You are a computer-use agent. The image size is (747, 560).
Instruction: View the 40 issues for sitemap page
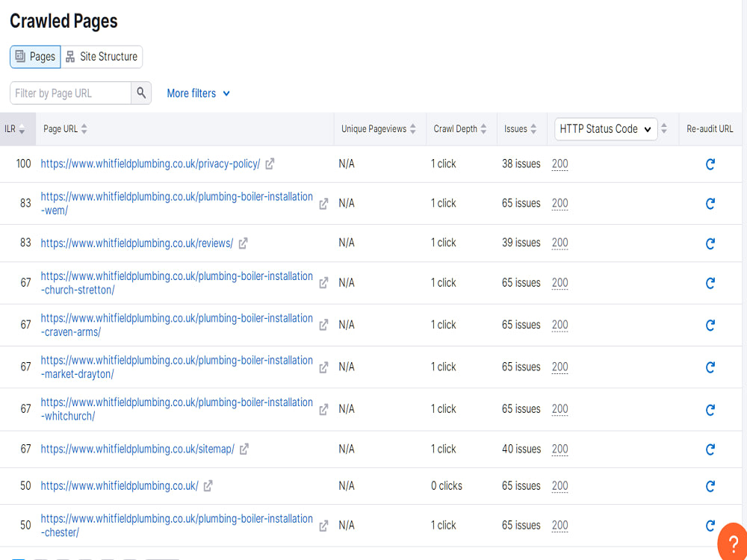[521, 449]
